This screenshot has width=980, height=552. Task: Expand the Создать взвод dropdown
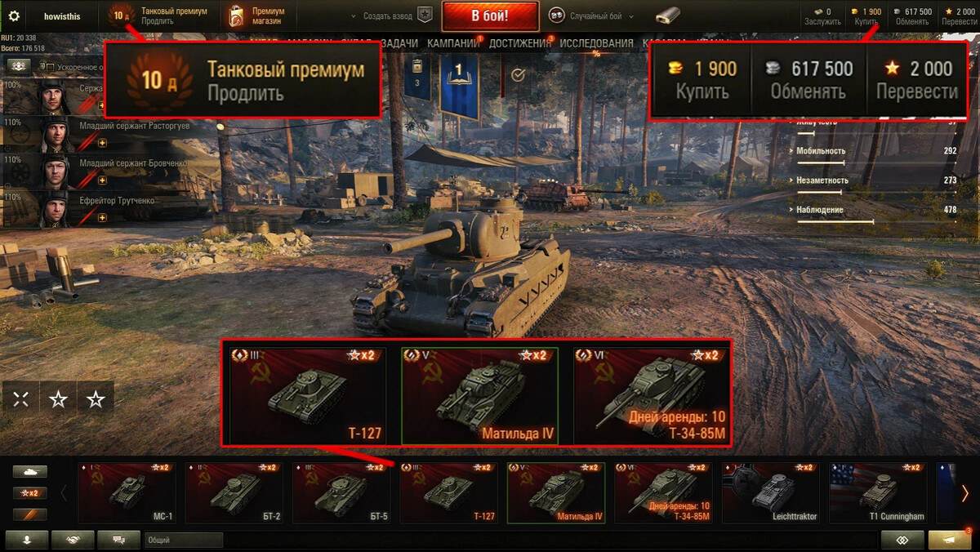point(354,16)
